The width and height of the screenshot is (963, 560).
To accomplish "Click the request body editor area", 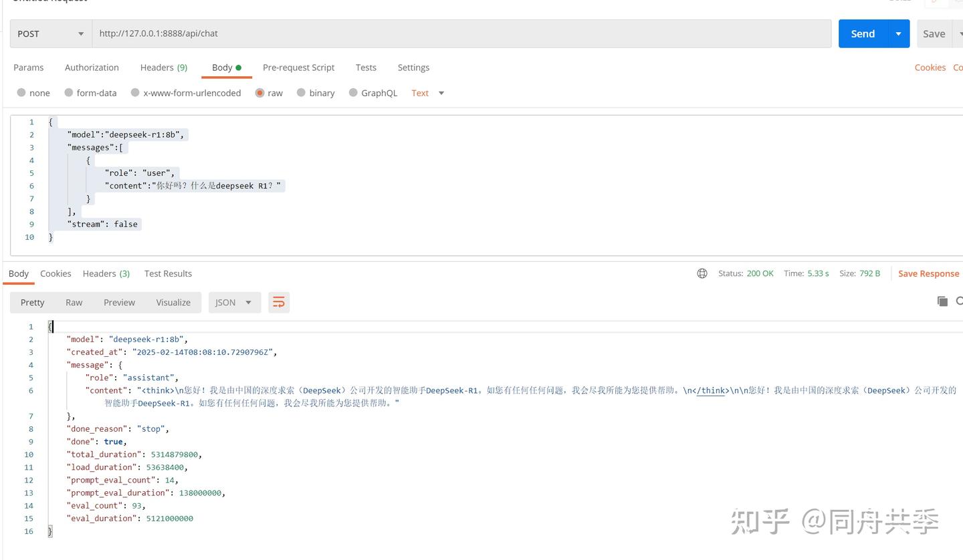I will [487, 185].
